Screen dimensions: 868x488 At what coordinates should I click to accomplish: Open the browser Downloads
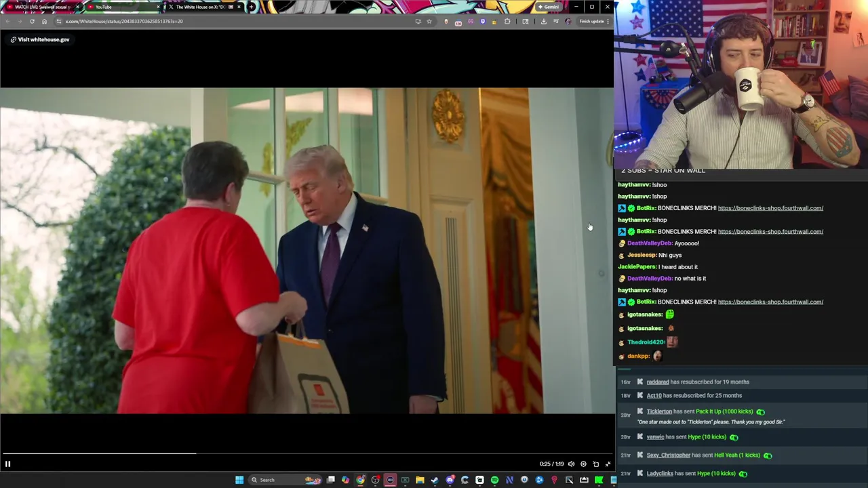click(x=543, y=21)
